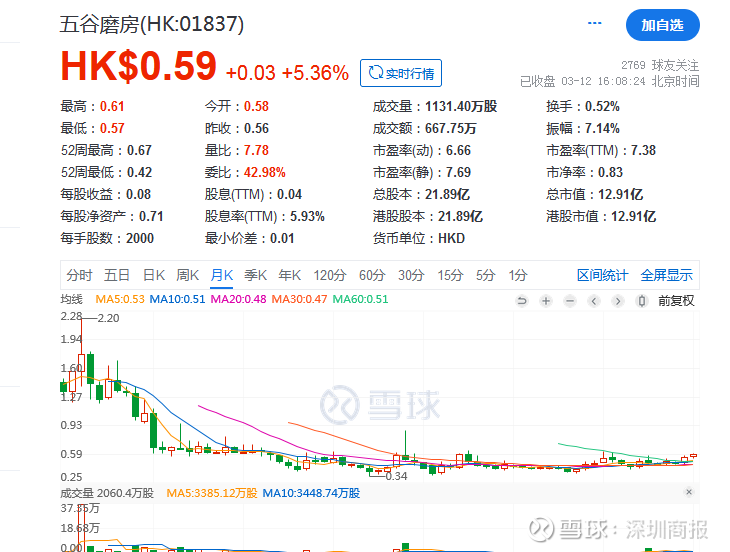Zoom out chart with minus icon
The width and height of the screenshot is (730, 552).
point(570,301)
